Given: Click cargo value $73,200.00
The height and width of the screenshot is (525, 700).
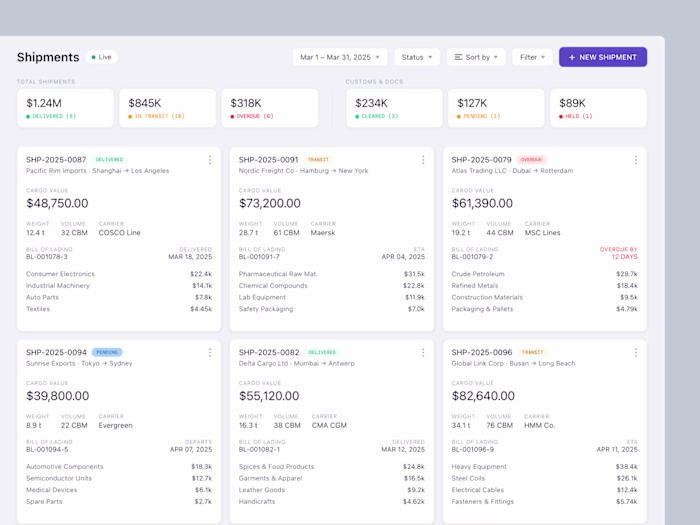Looking at the screenshot, I should 270,204.
